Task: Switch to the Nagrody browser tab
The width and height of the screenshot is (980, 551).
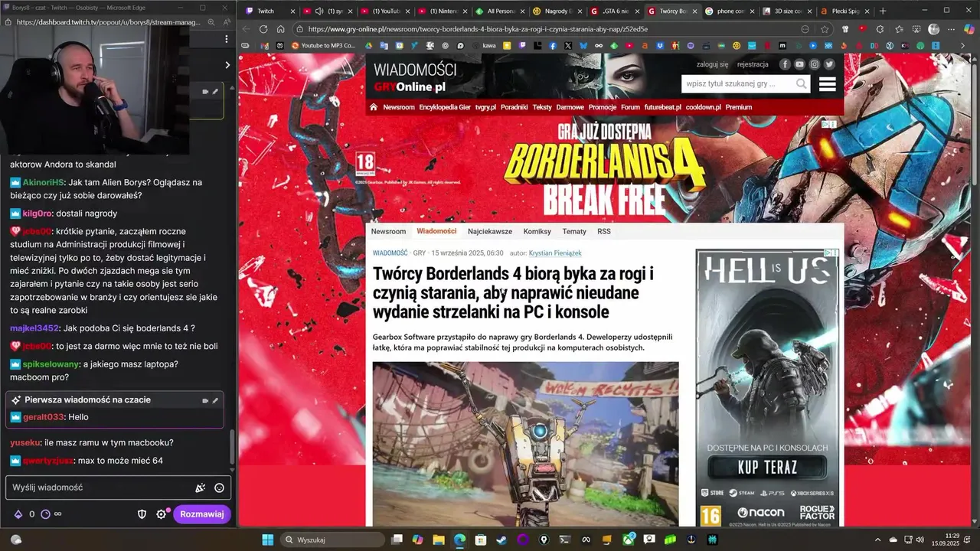Action: click(x=557, y=11)
